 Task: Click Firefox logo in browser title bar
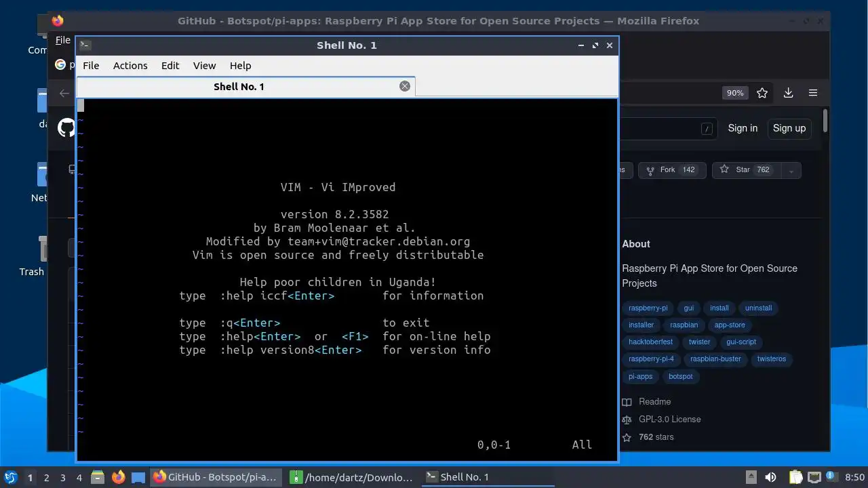tap(58, 21)
